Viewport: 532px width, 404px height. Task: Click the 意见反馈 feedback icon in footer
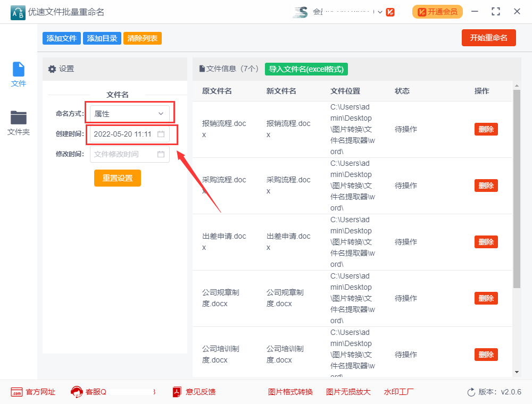176,392
